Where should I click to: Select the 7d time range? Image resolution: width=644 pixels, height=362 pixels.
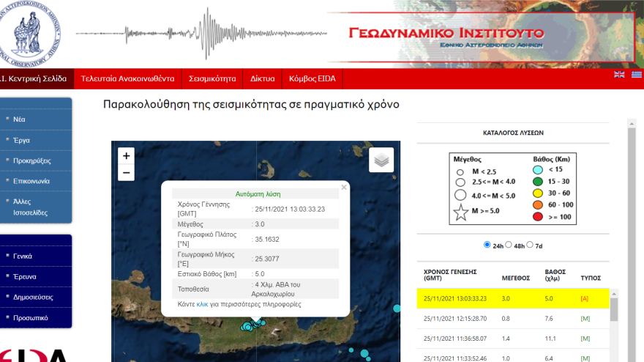530,245
